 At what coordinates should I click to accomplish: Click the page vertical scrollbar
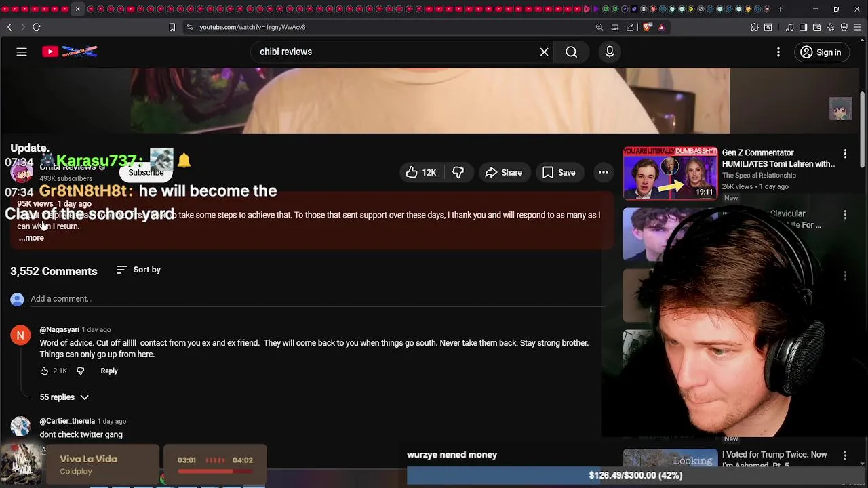863,129
